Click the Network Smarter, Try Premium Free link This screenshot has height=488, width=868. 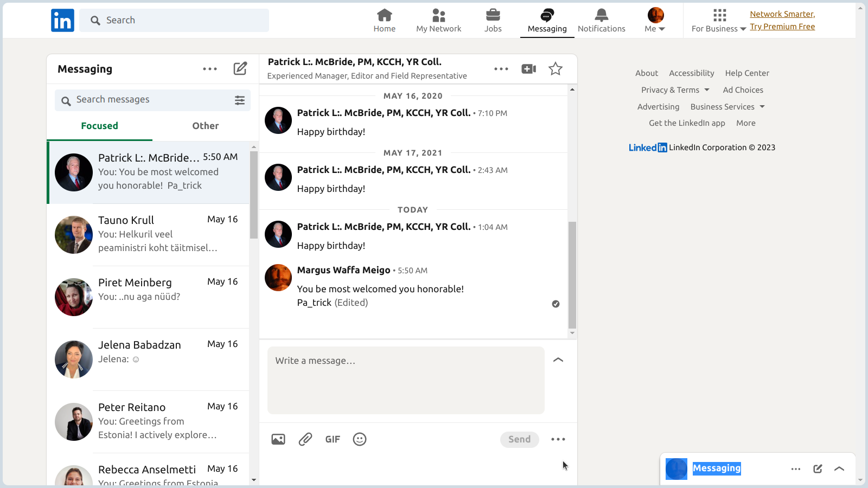click(782, 20)
